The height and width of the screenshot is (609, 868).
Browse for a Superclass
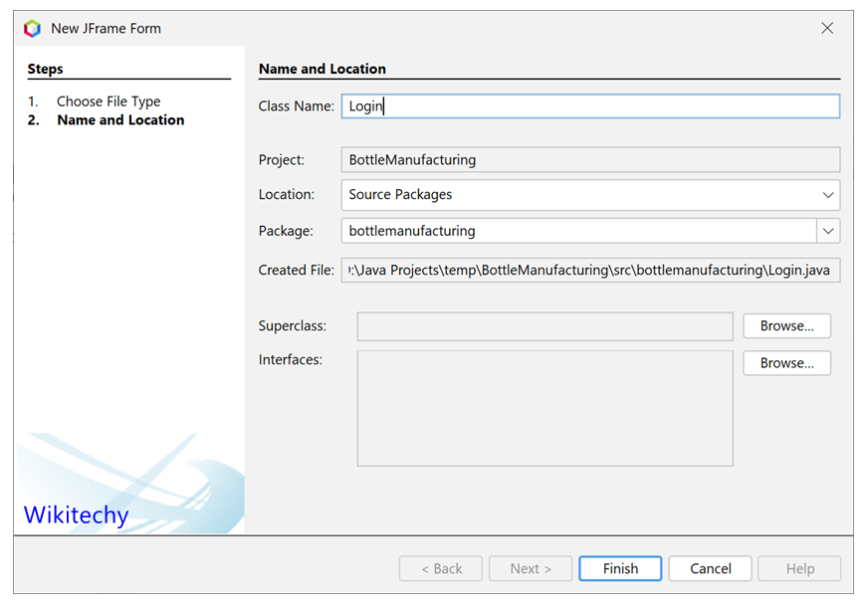pos(786,325)
